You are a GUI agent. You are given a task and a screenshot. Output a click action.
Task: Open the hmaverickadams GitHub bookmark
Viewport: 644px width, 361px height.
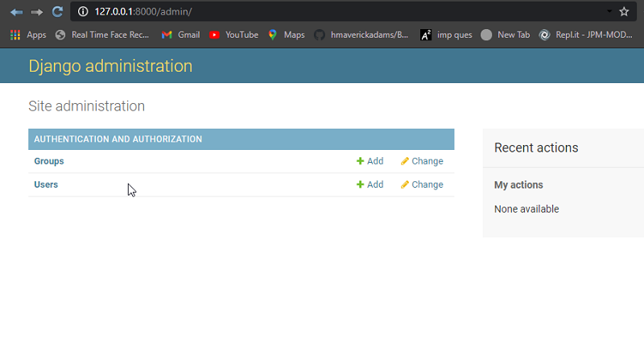pyautogui.click(x=361, y=35)
